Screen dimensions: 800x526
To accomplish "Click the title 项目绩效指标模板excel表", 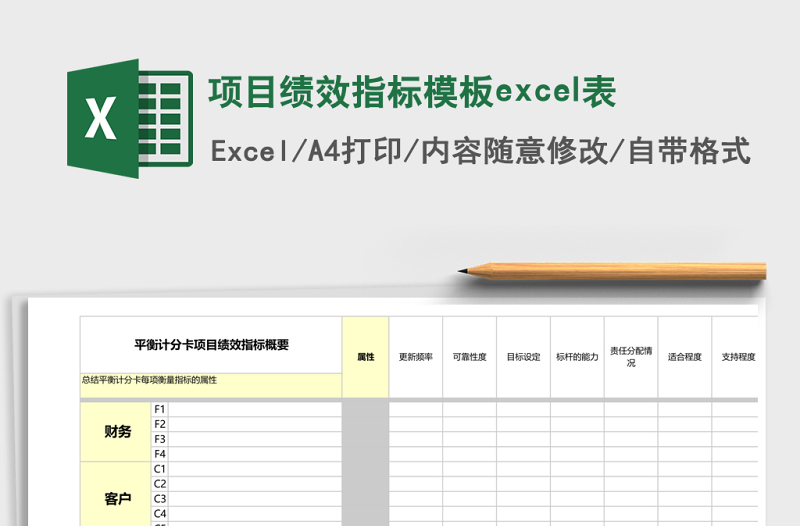I will (411, 93).
